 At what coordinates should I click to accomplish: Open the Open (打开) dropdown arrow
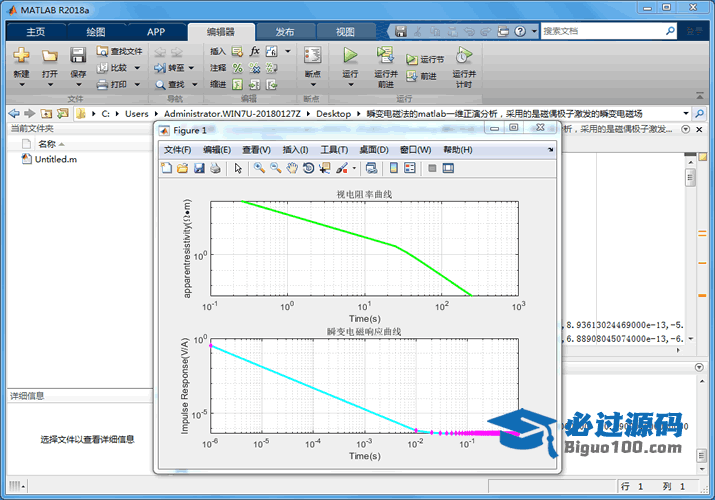[50, 85]
